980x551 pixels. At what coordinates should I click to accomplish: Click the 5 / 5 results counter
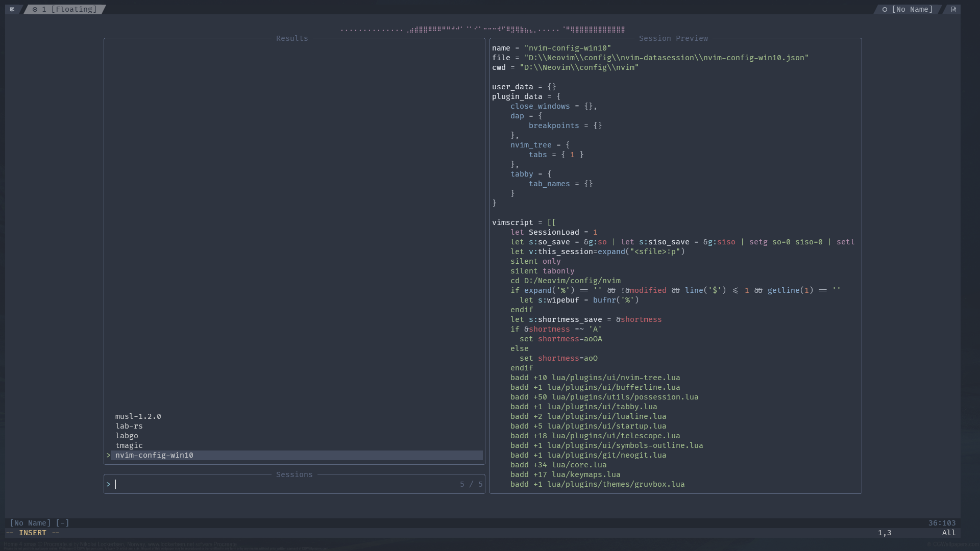coord(471,484)
